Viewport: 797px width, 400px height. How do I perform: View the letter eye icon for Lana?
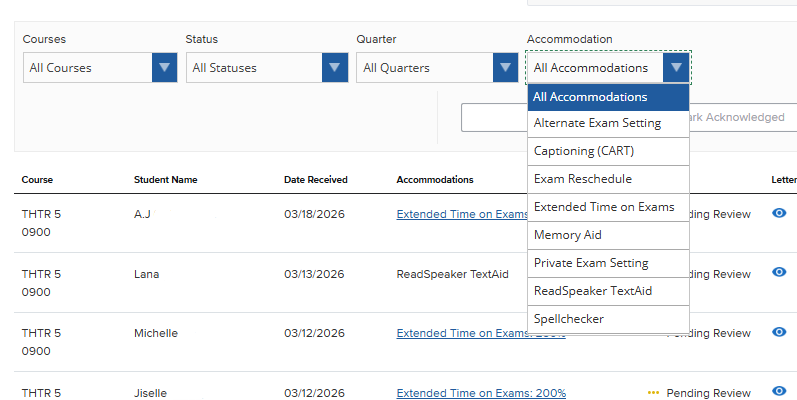pos(779,272)
